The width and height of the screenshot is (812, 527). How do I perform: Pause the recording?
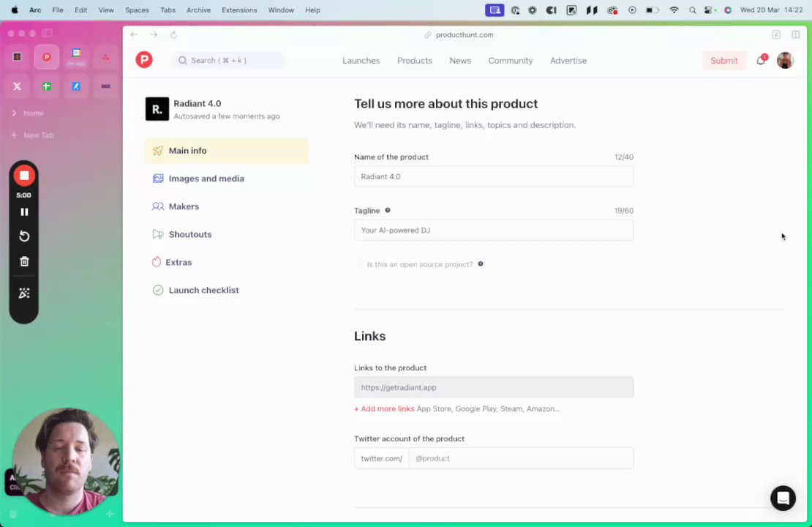pyautogui.click(x=24, y=212)
